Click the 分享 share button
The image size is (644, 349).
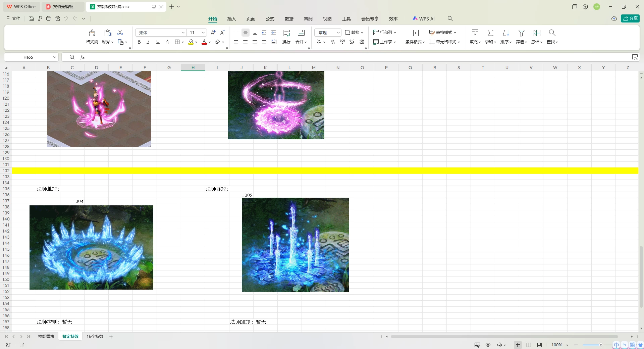[630, 18]
